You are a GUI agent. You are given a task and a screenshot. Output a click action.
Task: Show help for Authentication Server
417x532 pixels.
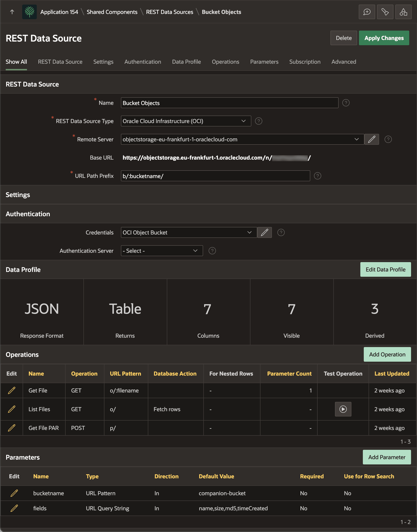point(212,251)
